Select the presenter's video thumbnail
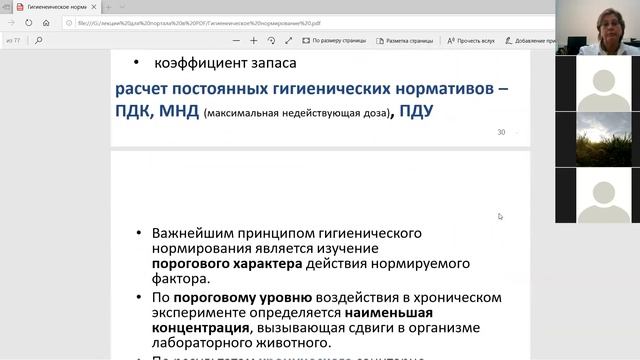The width and height of the screenshot is (640, 360). pos(598,27)
